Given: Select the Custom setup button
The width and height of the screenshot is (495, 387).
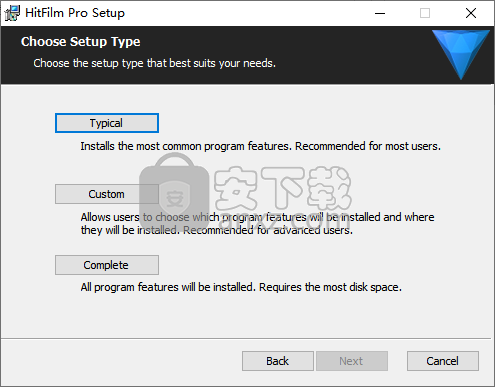Looking at the screenshot, I should pyautogui.click(x=107, y=194).
